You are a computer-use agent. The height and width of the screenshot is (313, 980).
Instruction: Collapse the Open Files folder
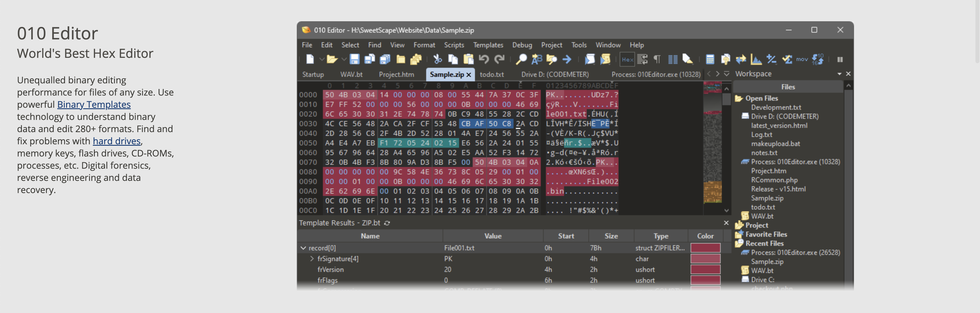(739, 98)
